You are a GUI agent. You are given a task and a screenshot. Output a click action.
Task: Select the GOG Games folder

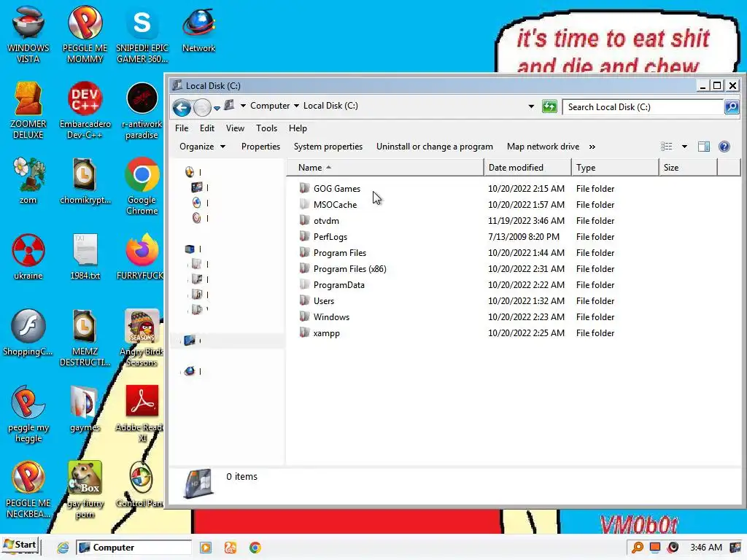pyautogui.click(x=336, y=189)
